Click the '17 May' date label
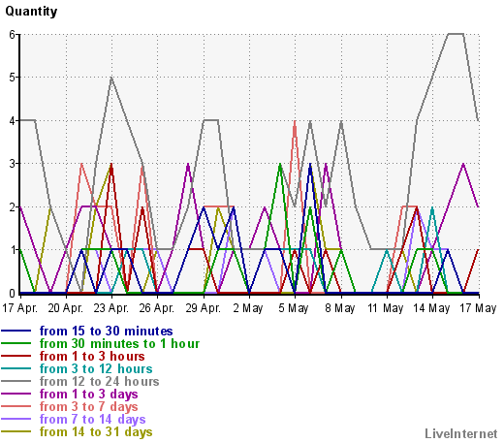Screen dimensions: 504x443 (x=478, y=308)
